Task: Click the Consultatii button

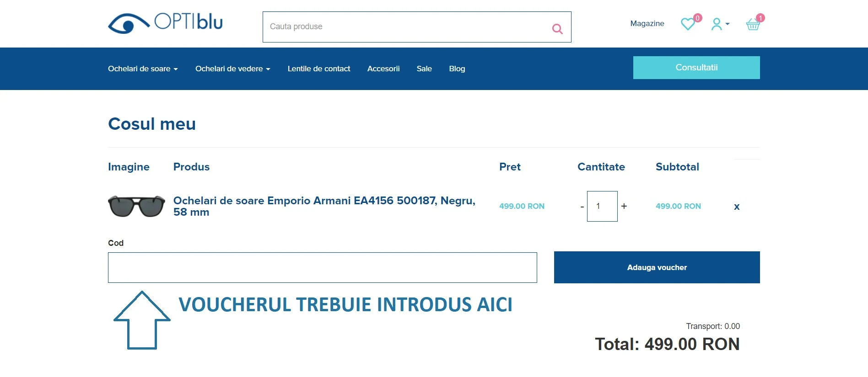Action: click(696, 68)
